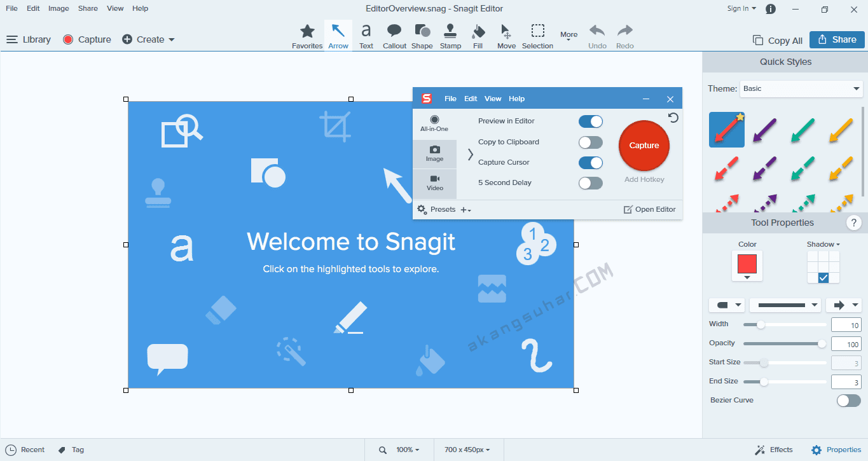Click the Redo arrow
This screenshot has height=461, width=868.
(625, 36)
